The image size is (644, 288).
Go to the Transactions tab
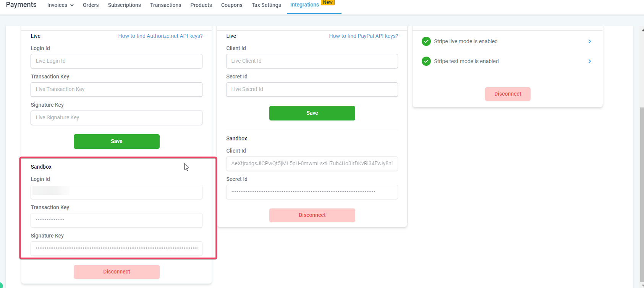tap(166, 5)
